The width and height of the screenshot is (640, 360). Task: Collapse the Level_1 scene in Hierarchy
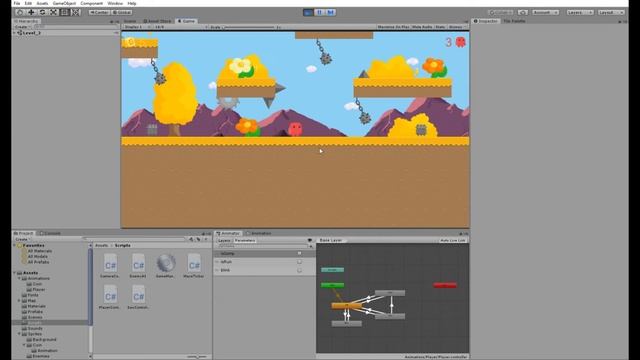point(15,33)
